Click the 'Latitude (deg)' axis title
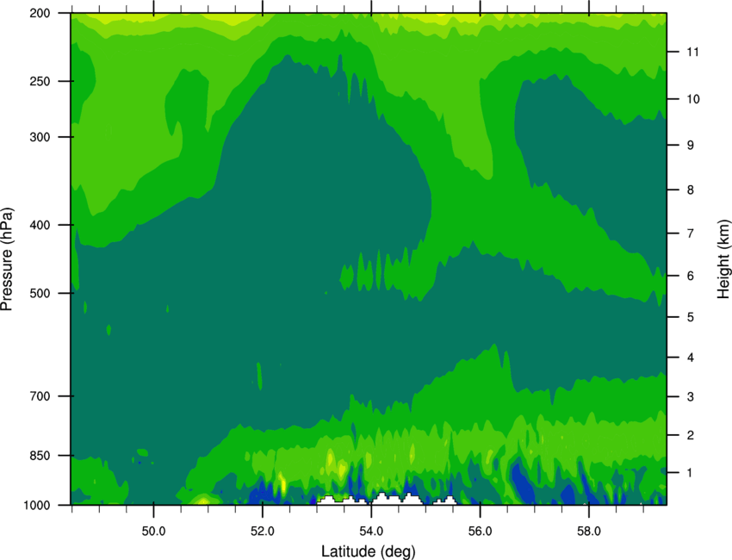Viewport: 732px width, 560px height. pyautogui.click(x=369, y=551)
